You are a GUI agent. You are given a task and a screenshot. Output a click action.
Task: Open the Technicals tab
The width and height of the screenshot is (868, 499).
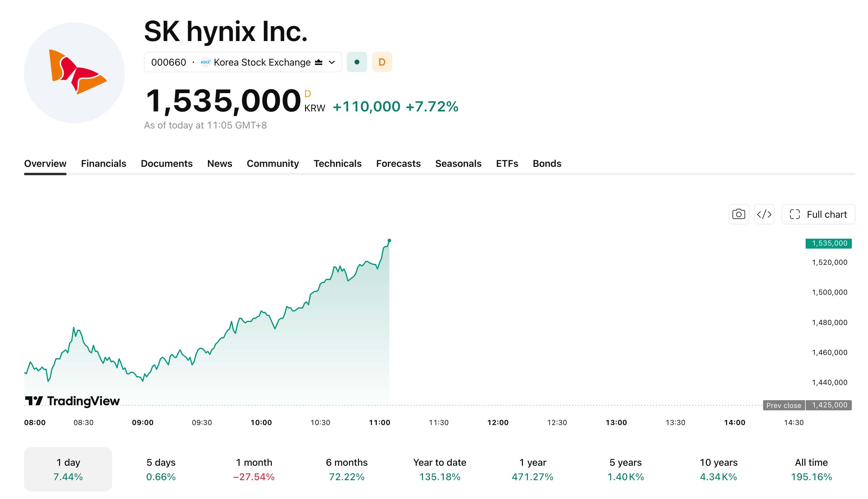[x=337, y=164]
